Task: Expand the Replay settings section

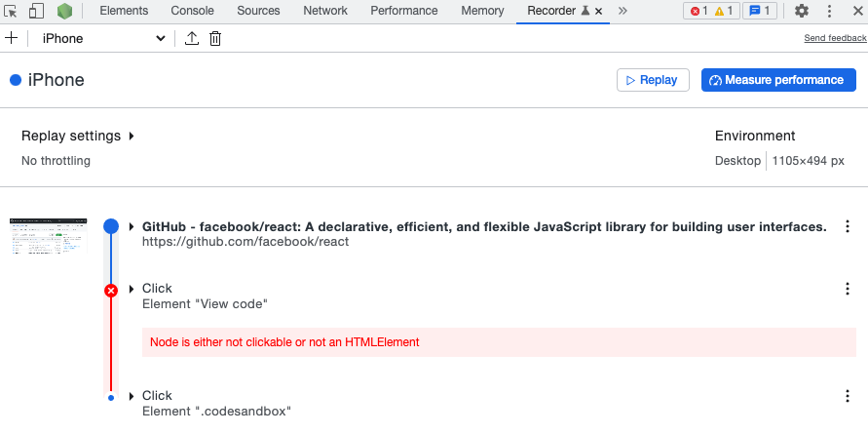Action: (x=78, y=136)
